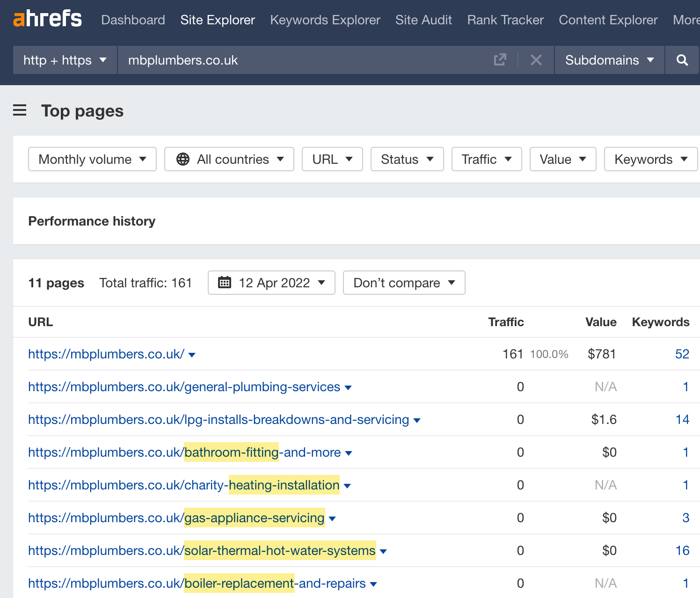Click the 52 keywords link for the homepage
The height and width of the screenshot is (598, 700).
pos(682,354)
